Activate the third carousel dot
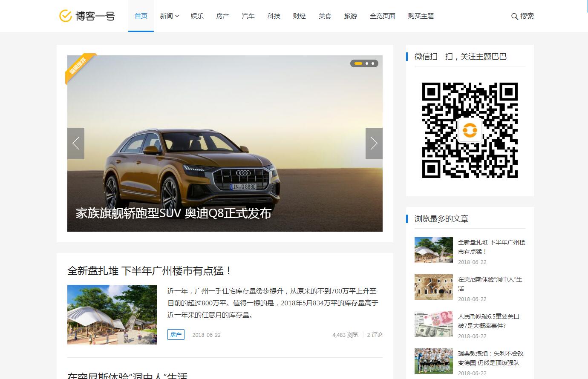This screenshot has height=379, width=588. point(374,63)
